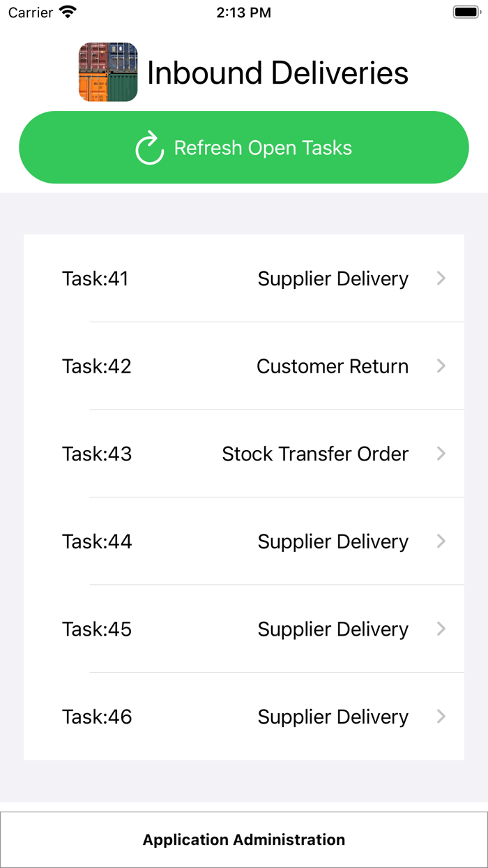Click the Wi-Fi icon in status bar
This screenshot has width=488, height=868.
[x=66, y=11]
